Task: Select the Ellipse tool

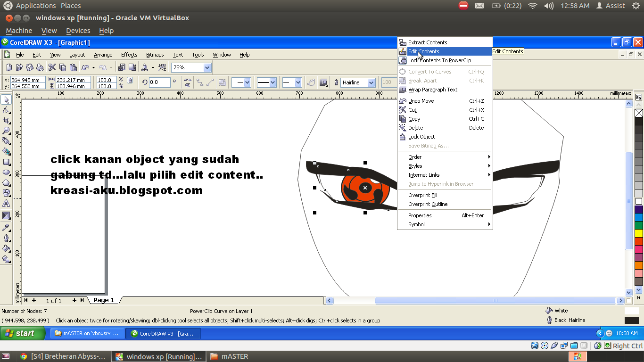Action: (6, 172)
